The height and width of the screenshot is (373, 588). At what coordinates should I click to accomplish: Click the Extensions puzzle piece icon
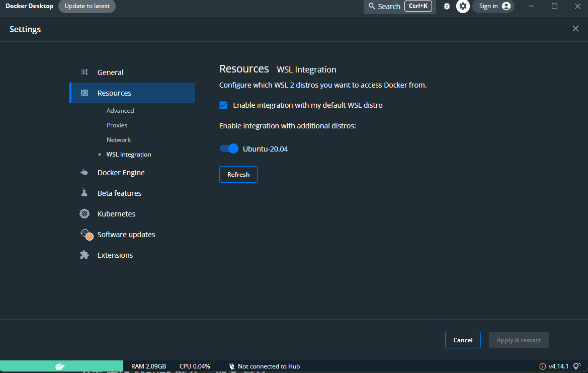click(85, 255)
